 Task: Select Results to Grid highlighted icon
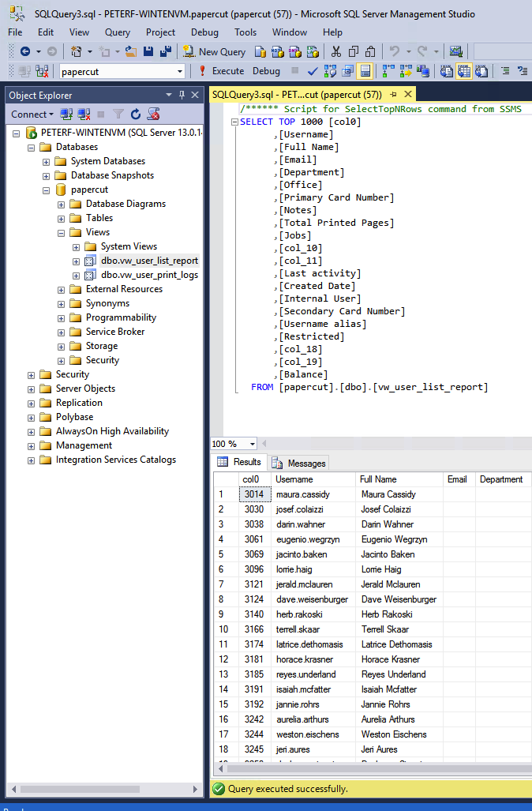pos(464,71)
